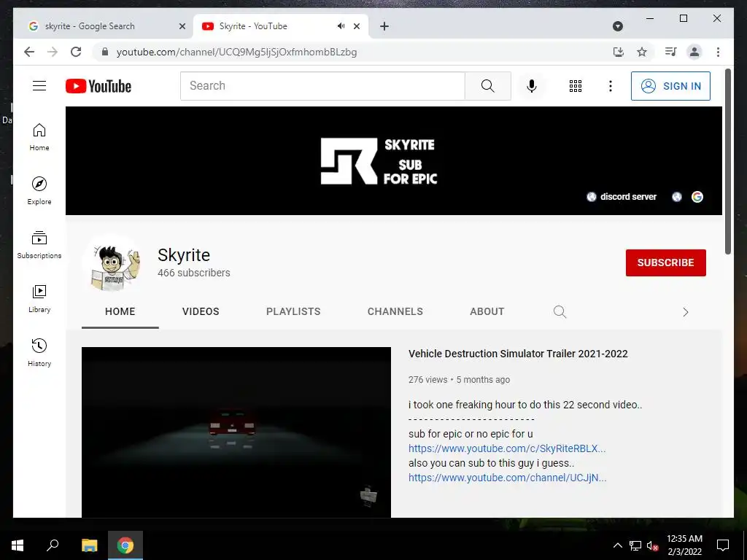The width and height of the screenshot is (747, 560).
Task: Open the YouTube hamburger guide menu
Action: tap(39, 86)
